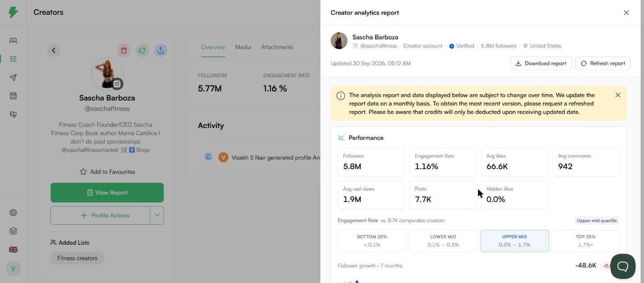Image resolution: width=644 pixels, height=283 pixels.
Task: Click the Followers 5.8M metric card
Action: [x=371, y=162]
